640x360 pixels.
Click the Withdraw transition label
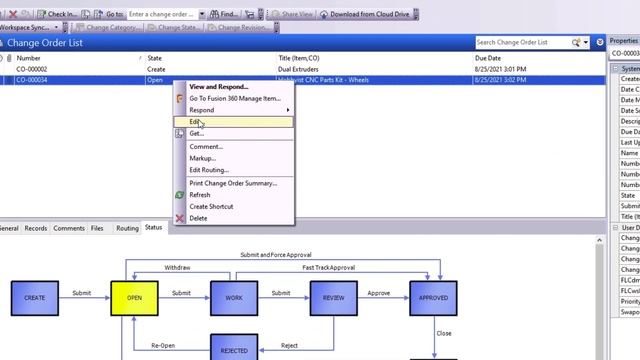(x=177, y=268)
